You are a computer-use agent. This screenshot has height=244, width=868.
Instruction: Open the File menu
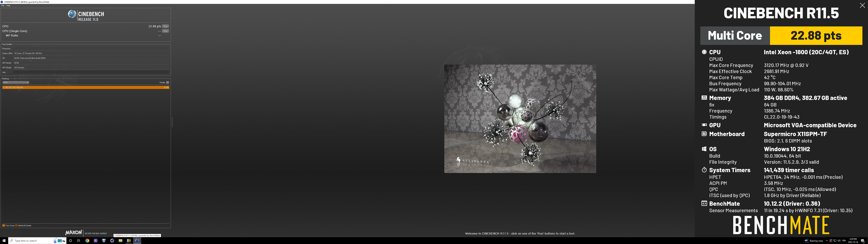point(3,6)
